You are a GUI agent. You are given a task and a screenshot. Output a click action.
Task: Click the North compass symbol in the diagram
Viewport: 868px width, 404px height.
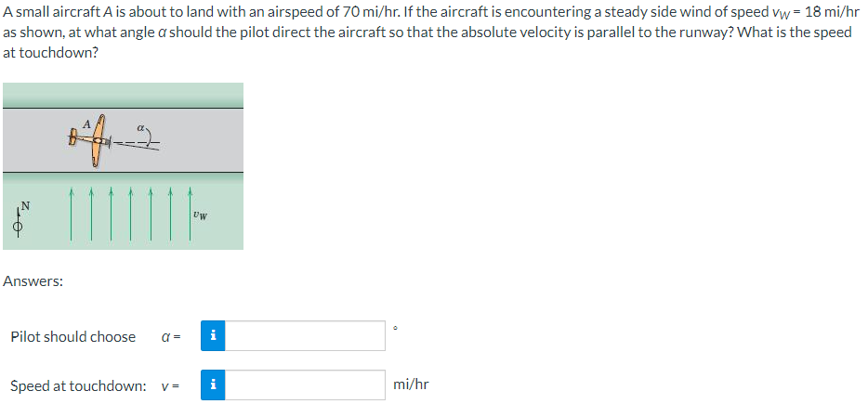pyautogui.click(x=19, y=218)
